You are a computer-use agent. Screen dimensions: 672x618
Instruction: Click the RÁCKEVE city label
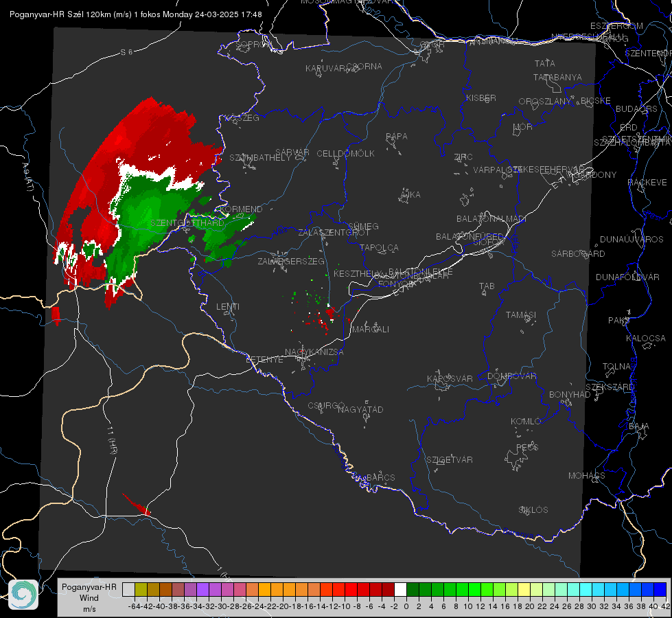[x=647, y=183]
